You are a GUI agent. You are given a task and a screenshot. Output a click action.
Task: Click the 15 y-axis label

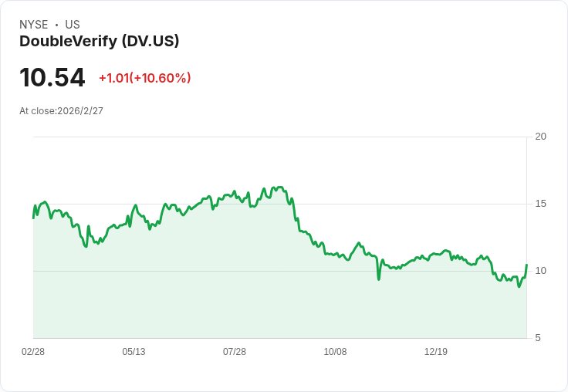(541, 204)
